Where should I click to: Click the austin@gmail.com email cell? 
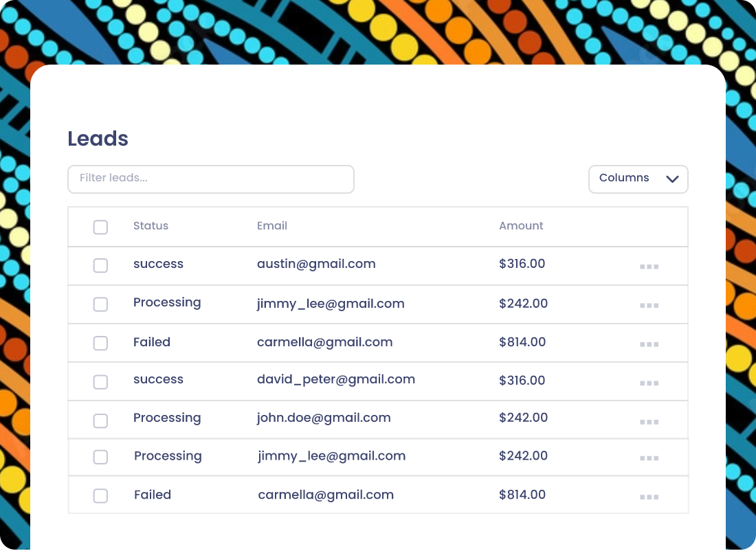[316, 265]
